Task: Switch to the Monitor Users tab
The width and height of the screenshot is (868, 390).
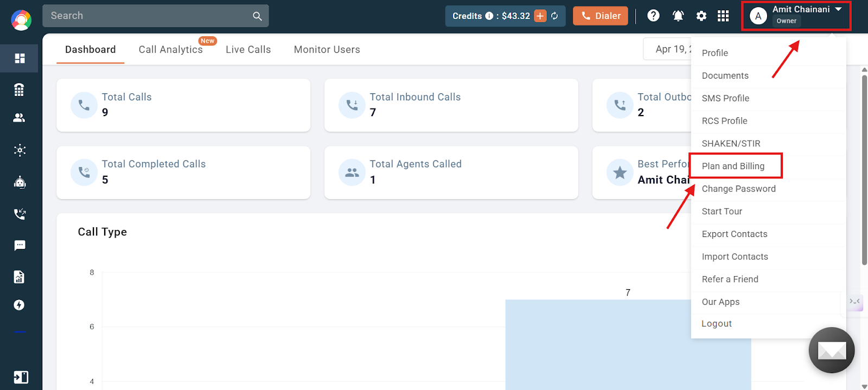Action: [327, 49]
